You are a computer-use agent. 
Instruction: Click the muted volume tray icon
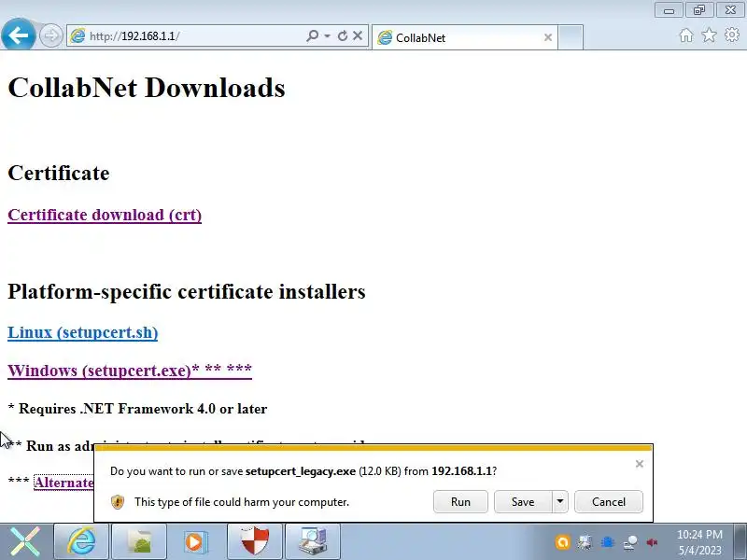point(652,542)
